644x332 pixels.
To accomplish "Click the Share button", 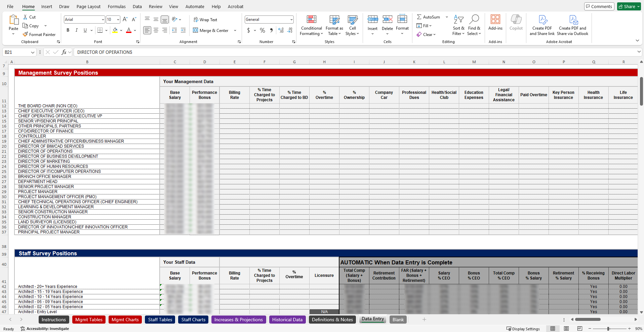I will point(629,6).
